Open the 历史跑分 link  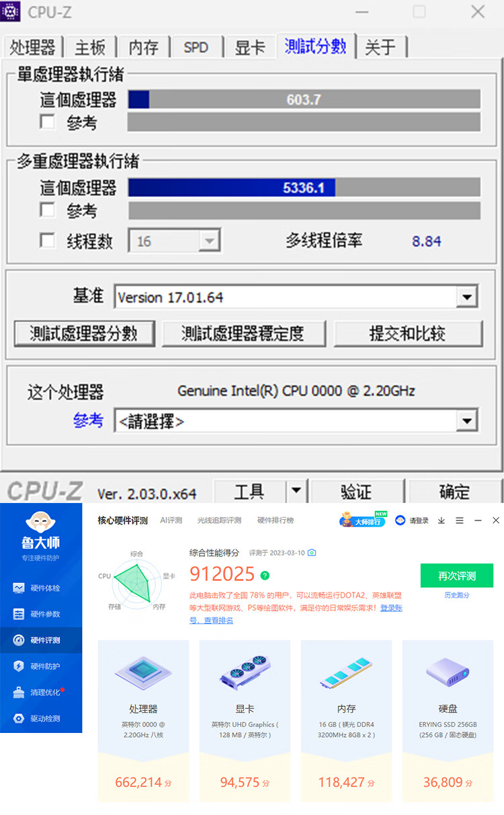[x=457, y=595]
